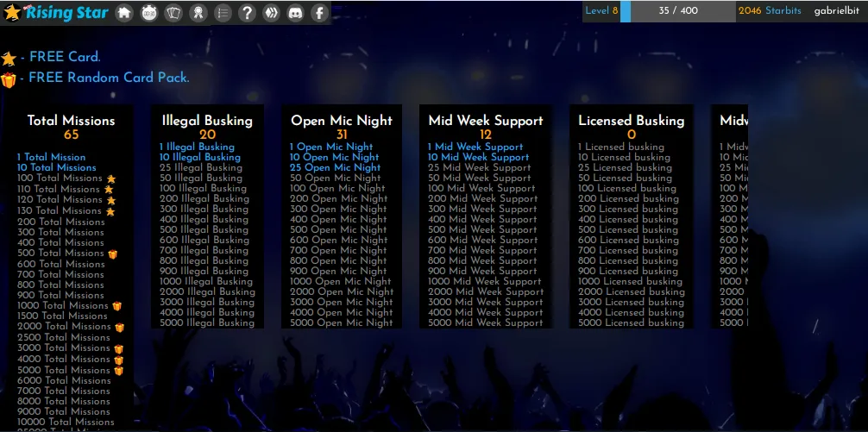Click star icon next to 110 Total Missions
The image size is (868, 432).
(109, 190)
